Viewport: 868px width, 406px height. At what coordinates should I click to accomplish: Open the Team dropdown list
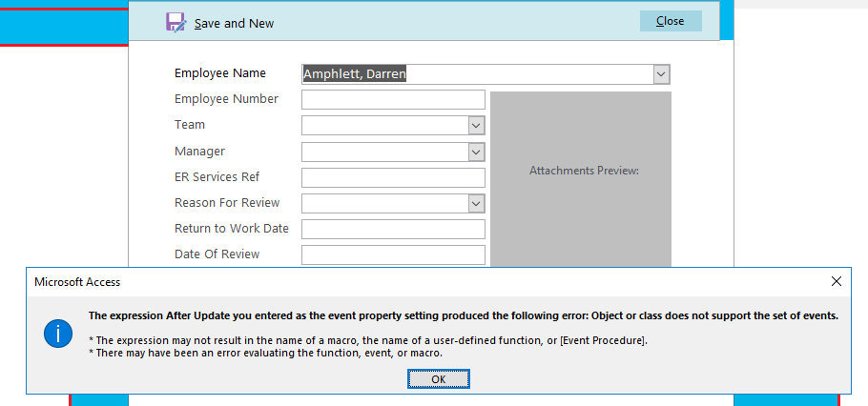pyautogui.click(x=477, y=125)
